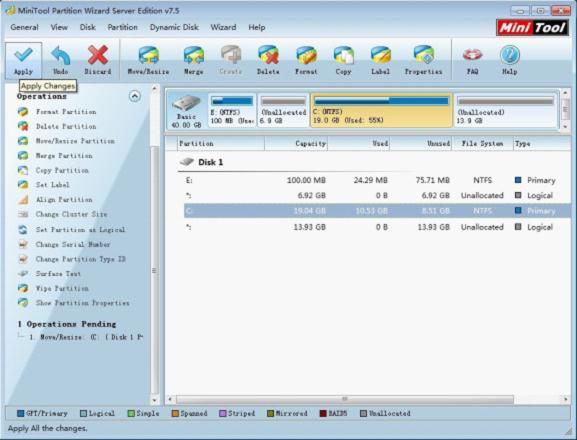
Task: Choose Align Partition in sidebar
Action: point(64,200)
